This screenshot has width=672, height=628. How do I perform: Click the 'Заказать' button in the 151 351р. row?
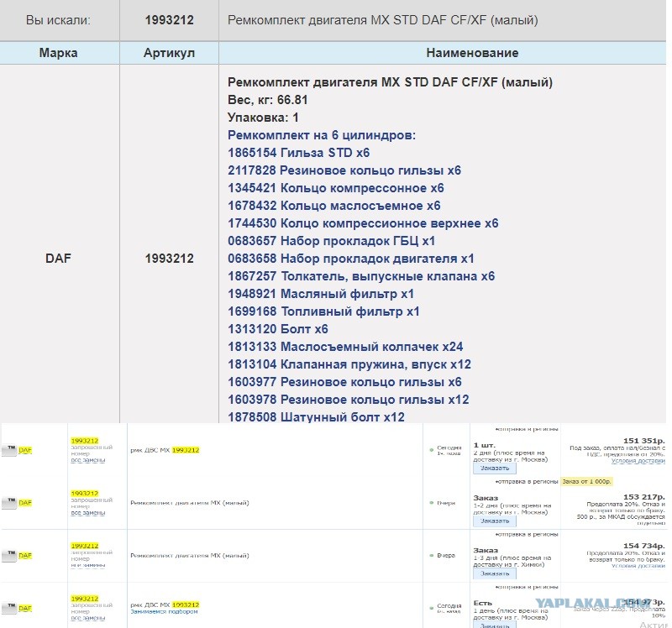495,468
